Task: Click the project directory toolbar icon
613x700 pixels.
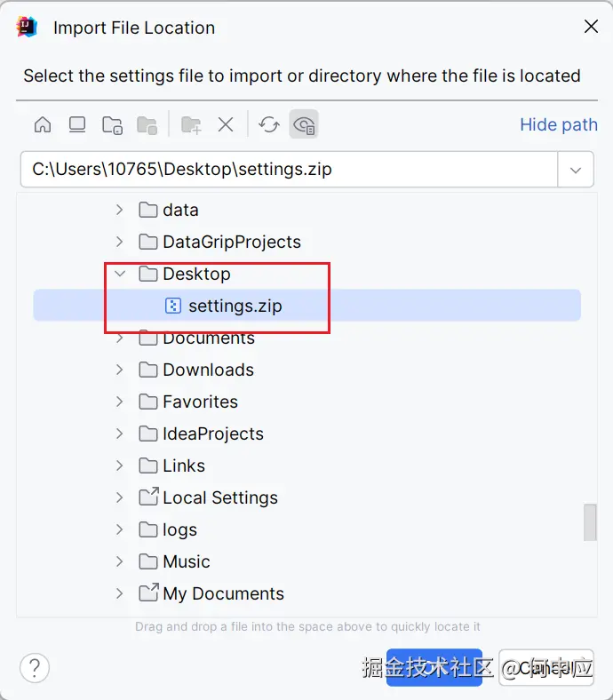Action: 112,124
